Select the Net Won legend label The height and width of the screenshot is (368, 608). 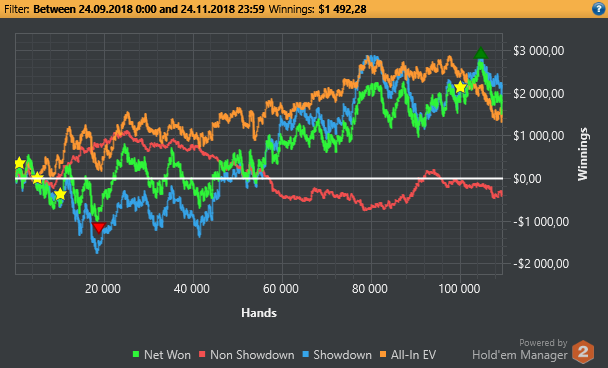[167, 355]
